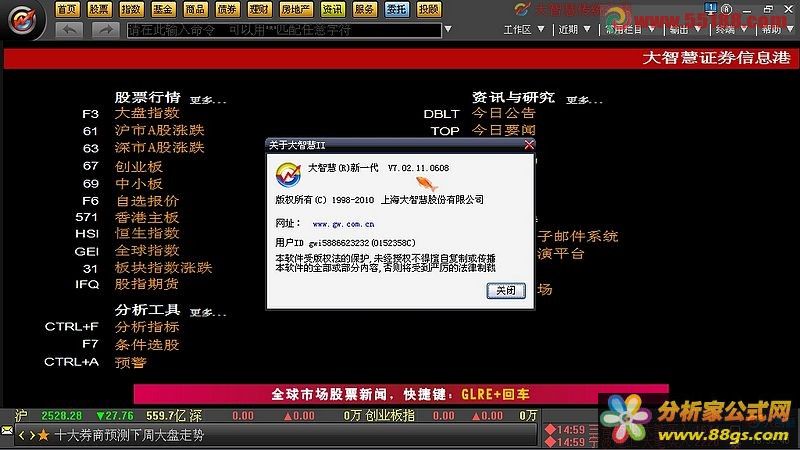This screenshot has width=800, height=450.
Task: Open 全球指数 link
Action: point(147,251)
